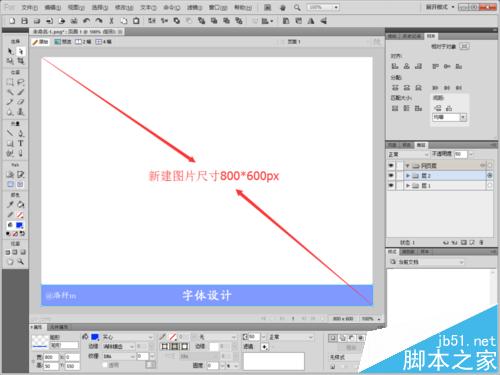
Task: Hide the 层 2 layer via eye icon
Action: coord(391,175)
